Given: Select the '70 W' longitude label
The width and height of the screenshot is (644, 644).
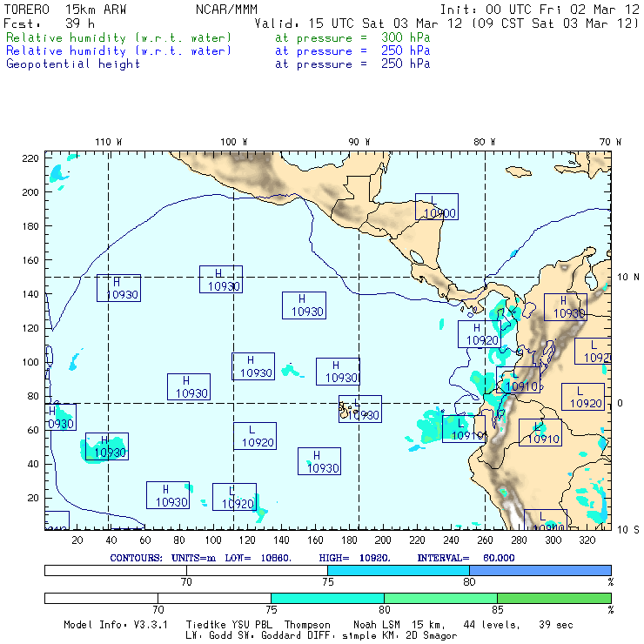Looking at the screenshot, I should point(610,142).
